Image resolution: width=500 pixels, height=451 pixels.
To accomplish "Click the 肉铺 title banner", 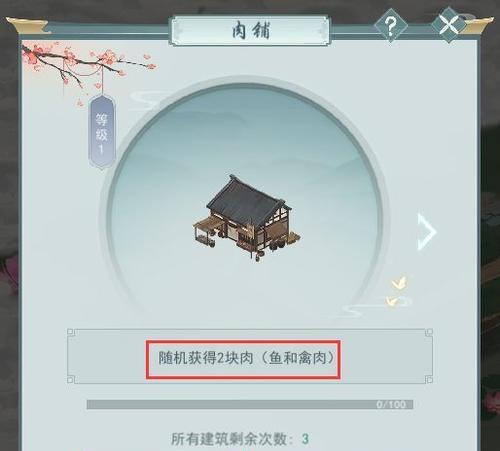I will (x=251, y=31).
